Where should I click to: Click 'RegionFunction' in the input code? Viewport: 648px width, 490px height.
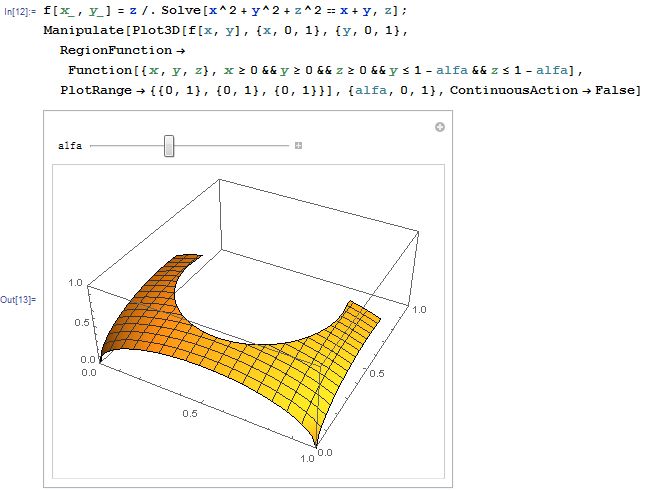point(116,50)
